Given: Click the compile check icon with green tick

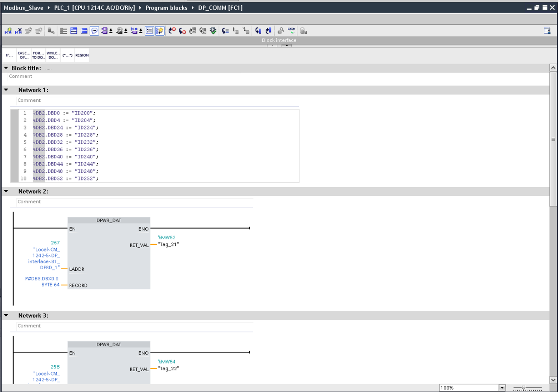Looking at the screenshot, I should [x=213, y=31].
